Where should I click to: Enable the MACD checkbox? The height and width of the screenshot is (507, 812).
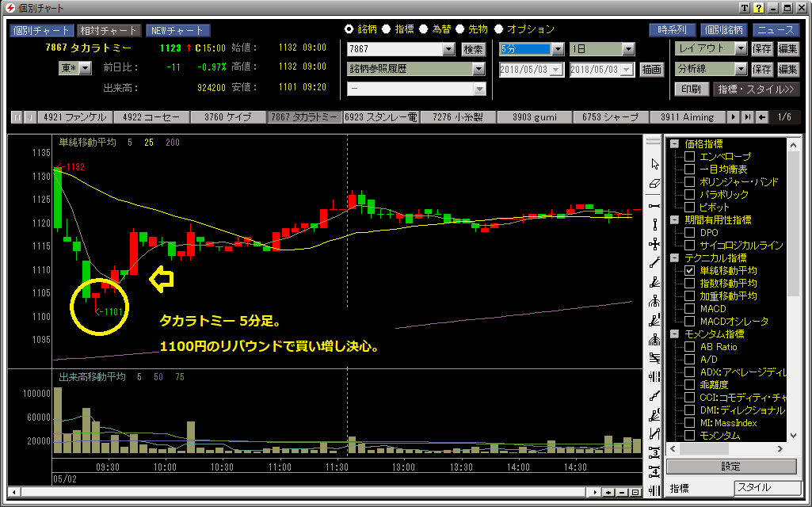pyautogui.click(x=689, y=309)
